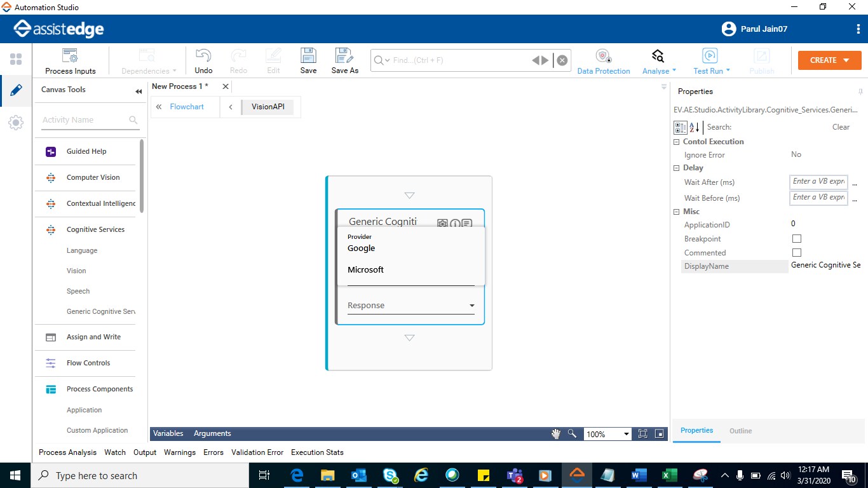
Task: Open the Execution Stats tab
Action: pyautogui.click(x=317, y=452)
